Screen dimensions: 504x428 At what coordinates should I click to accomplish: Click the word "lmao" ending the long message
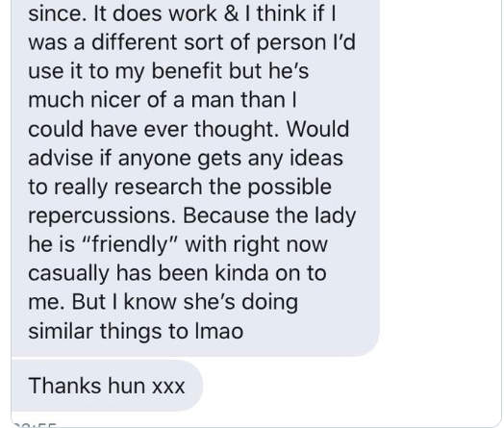click(219, 331)
